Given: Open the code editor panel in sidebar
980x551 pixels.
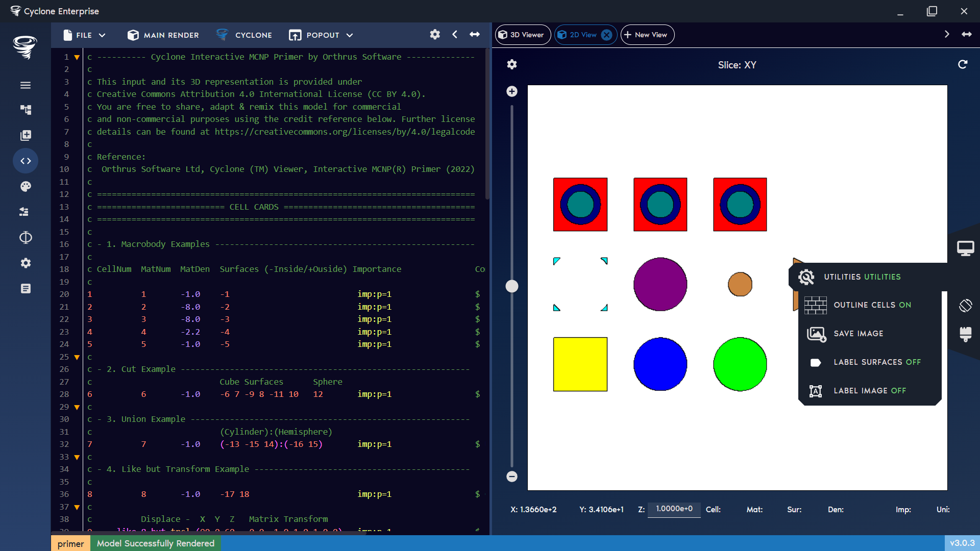Looking at the screenshot, I should pos(26,161).
